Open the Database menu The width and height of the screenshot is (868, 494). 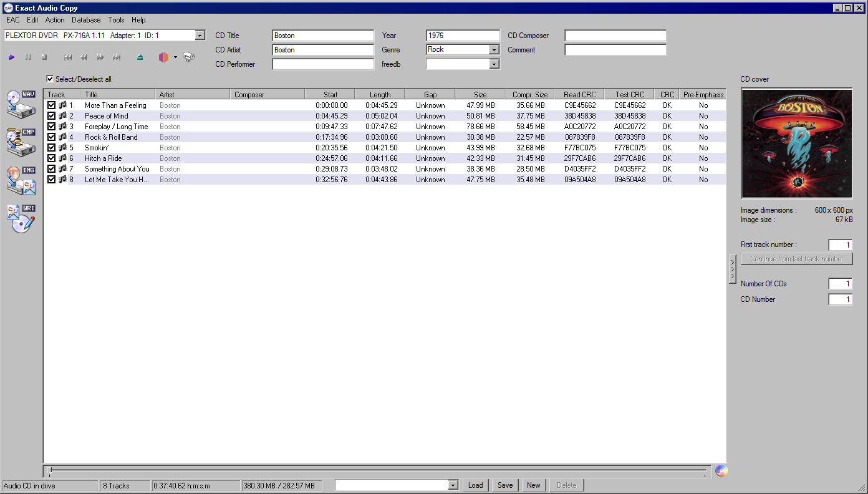86,20
